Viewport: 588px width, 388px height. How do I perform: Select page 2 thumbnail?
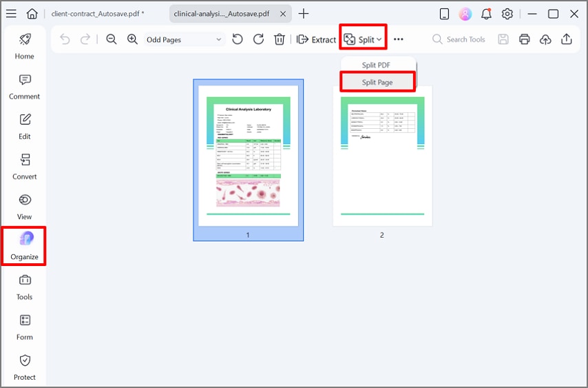pos(383,156)
